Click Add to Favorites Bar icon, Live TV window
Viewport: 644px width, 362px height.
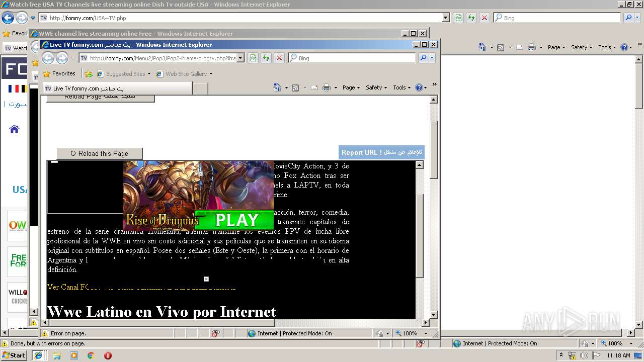pos(89,73)
